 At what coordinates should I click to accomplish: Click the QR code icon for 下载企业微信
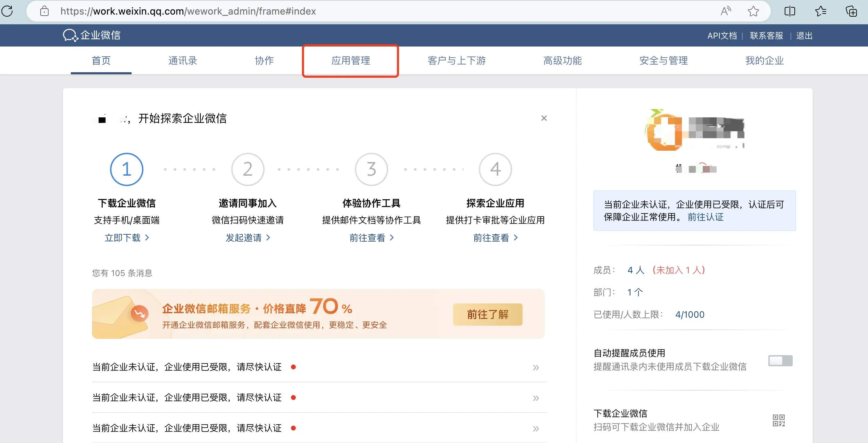(x=778, y=420)
